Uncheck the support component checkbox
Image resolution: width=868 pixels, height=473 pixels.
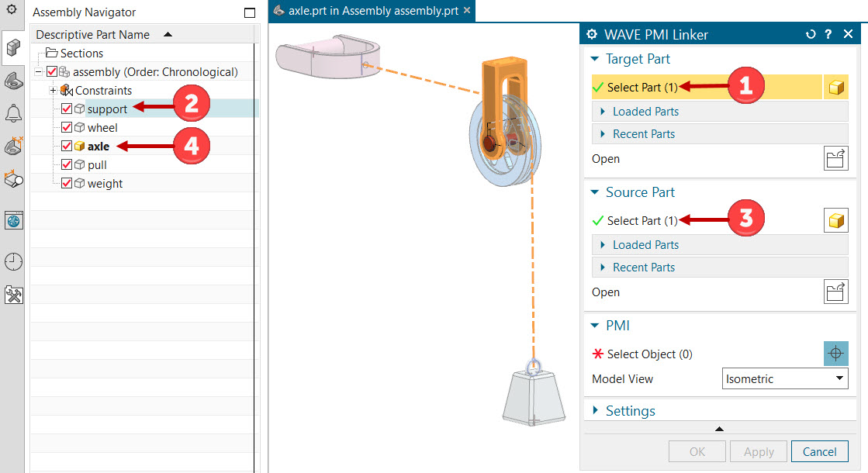point(67,109)
